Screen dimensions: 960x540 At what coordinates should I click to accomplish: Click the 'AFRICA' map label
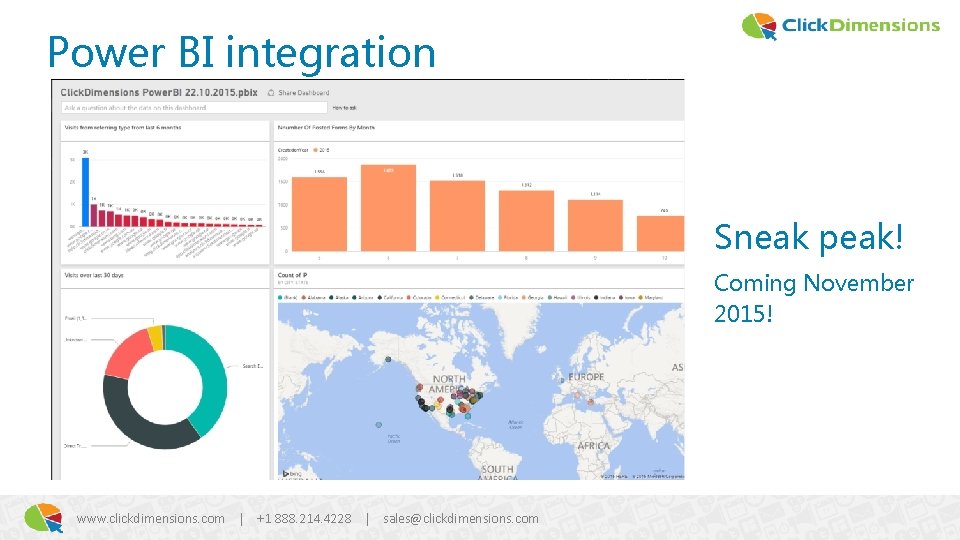(593, 446)
